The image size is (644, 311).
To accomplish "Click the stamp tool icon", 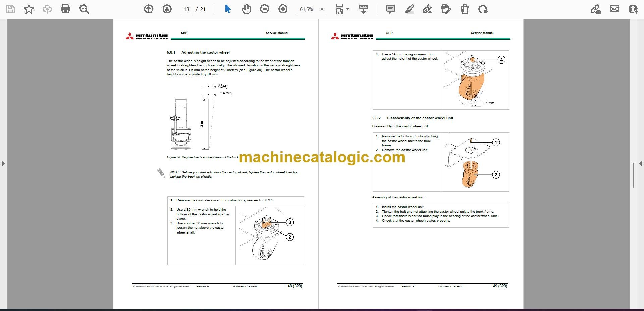I will coord(446,9).
